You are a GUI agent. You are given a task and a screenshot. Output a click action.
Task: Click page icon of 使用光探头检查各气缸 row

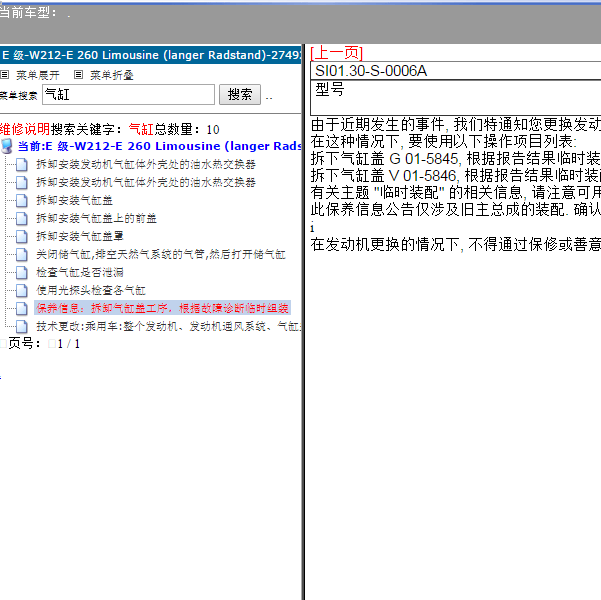21,290
